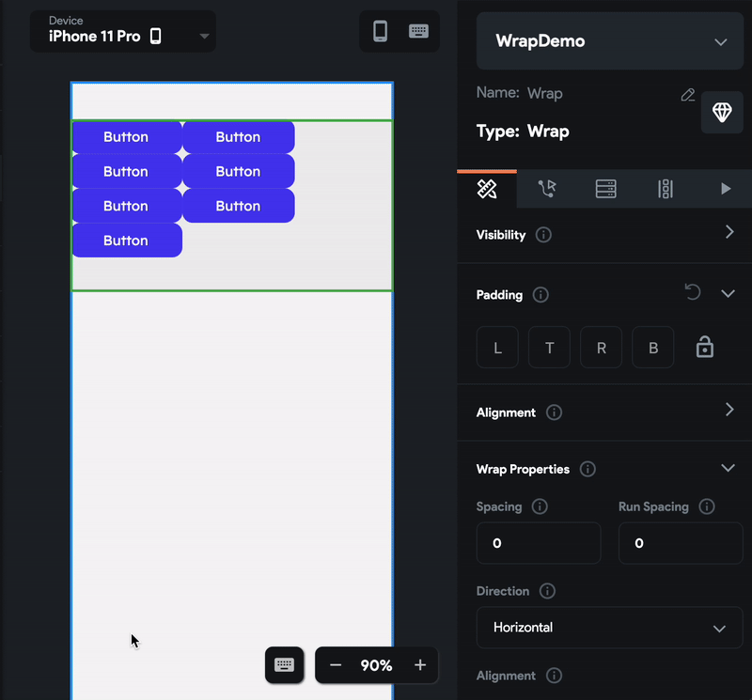
Task: Click the B bottom padding field
Action: click(x=652, y=348)
